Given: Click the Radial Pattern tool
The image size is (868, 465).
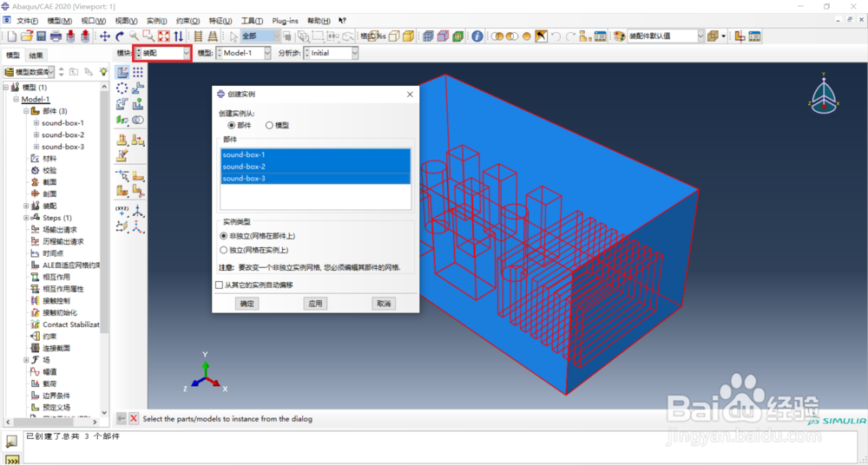Looking at the screenshot, I should [x=123, y=88].
